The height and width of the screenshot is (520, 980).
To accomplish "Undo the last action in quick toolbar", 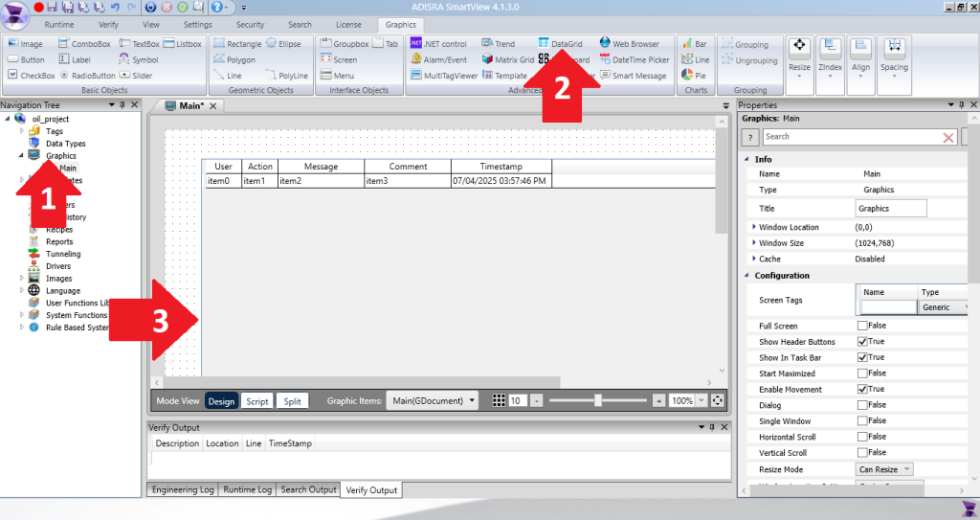I will coord(115,7).
